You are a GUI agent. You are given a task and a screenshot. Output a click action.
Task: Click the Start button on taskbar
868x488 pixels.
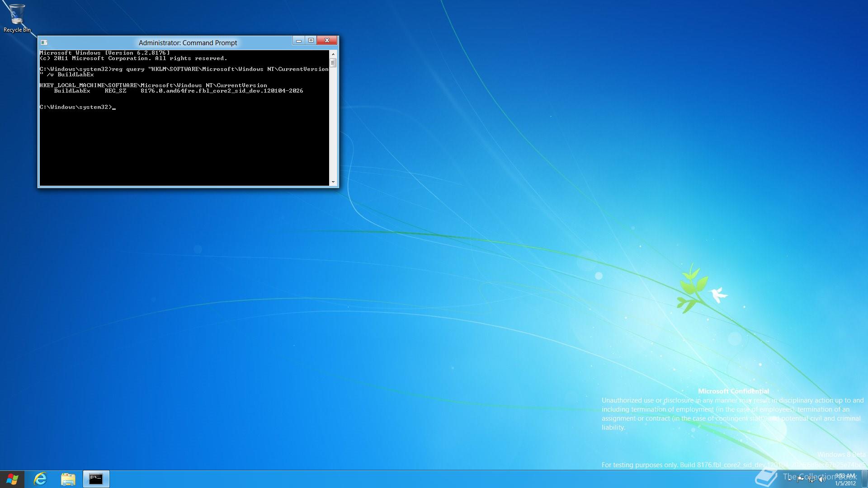[x=12, y=479]
